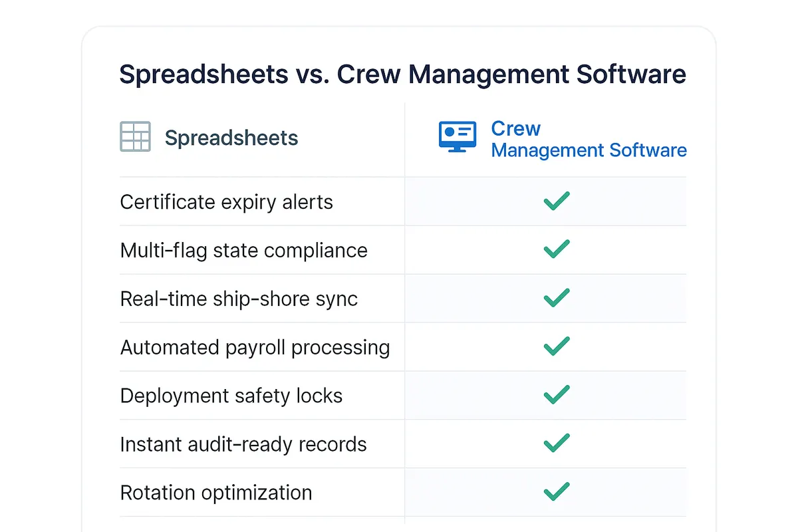798x532 pixels.
Task: Click the checkmark for Multi-flag state compliance
Action: 556,249
